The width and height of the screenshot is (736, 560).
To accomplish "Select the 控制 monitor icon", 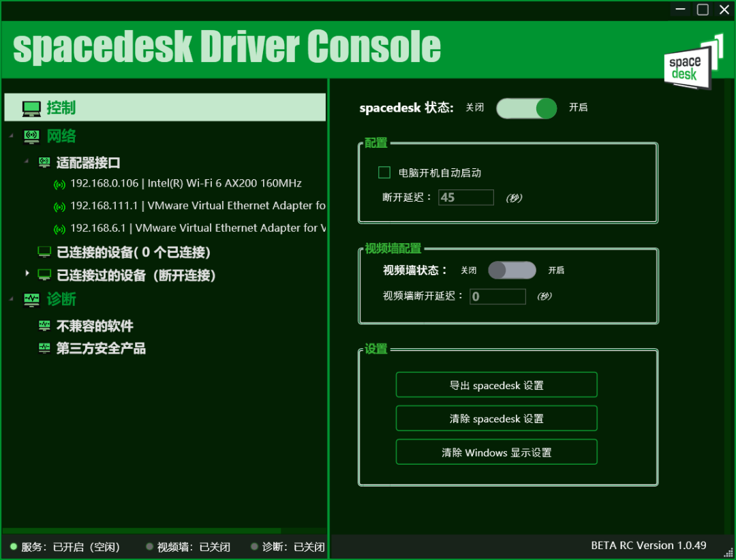I will pyautogui.click(x=31, y=108).
